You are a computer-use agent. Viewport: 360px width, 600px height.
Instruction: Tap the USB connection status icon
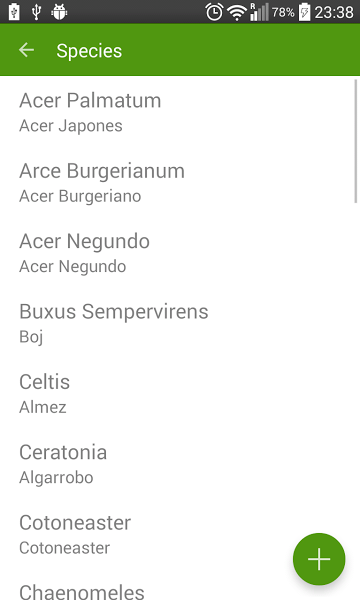(36, 12)
